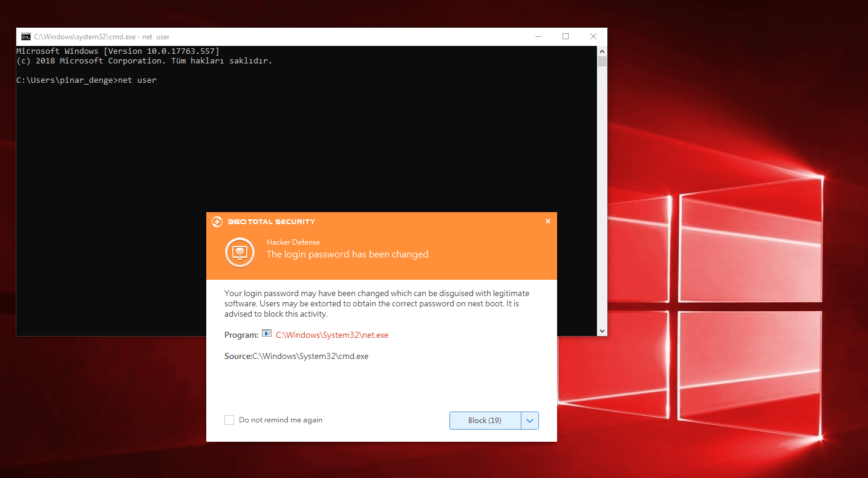Click the 'Hacker Defense' label

293,242
